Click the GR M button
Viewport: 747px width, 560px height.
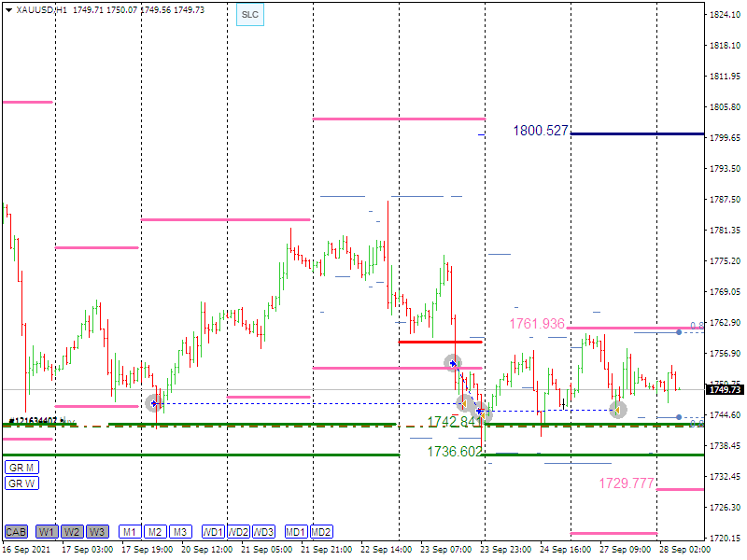[x=21, y=467]
